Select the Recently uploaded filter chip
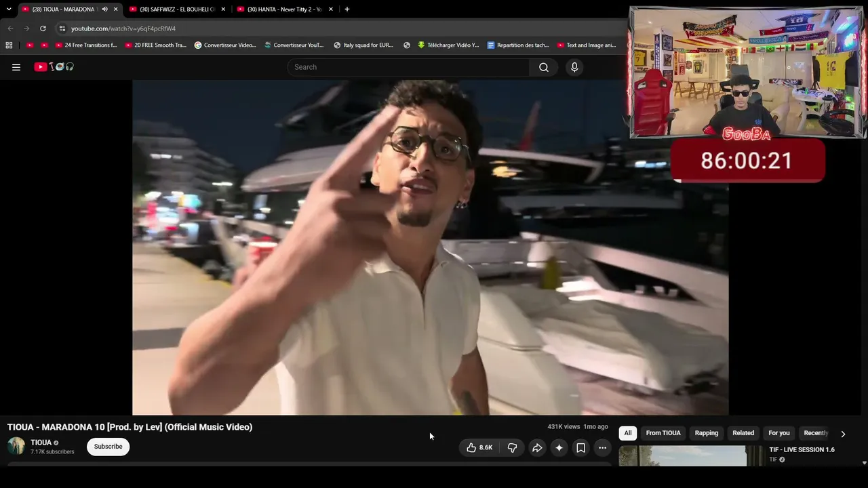The image size is (868, 488). [x=816, y=433]
